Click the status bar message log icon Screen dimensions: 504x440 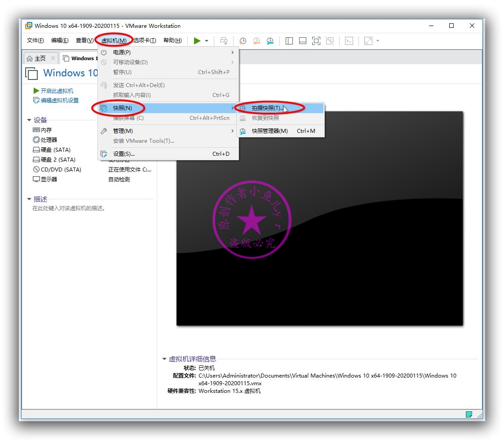(469, 414)
